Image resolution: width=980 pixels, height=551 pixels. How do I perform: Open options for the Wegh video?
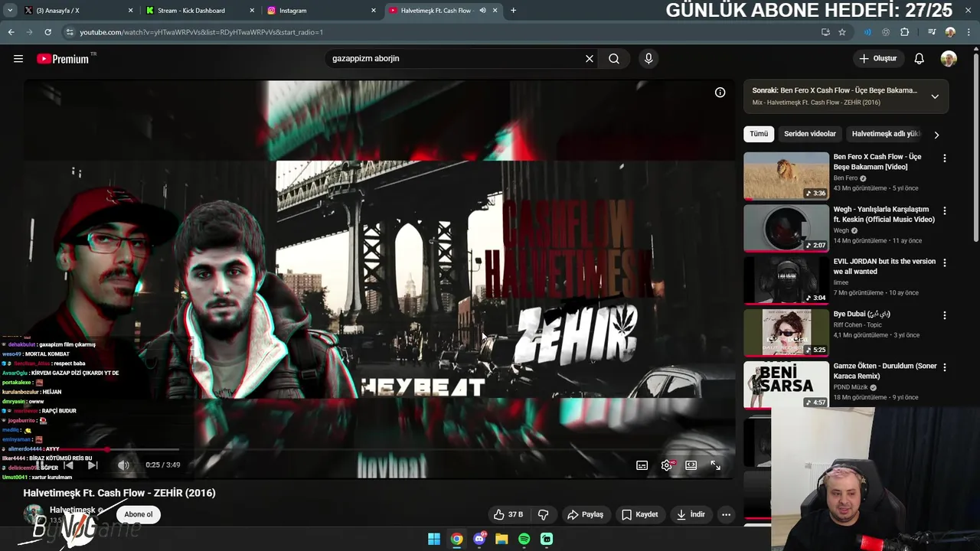click(944, 210)
